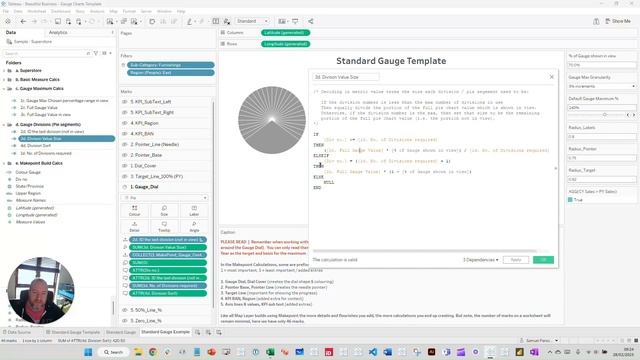Screen dimensions: 640x360
Task: Click the Colour mark card button
Action: point(134,211)
